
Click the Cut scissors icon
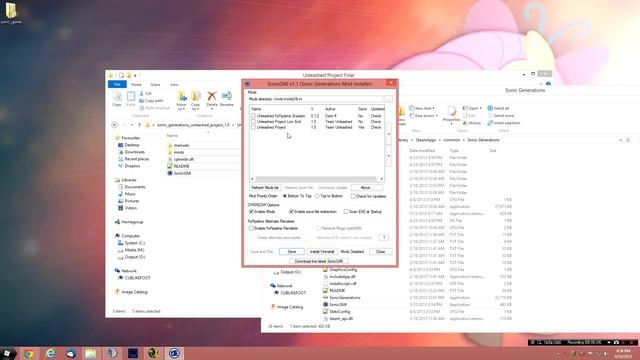pos(142,93)
